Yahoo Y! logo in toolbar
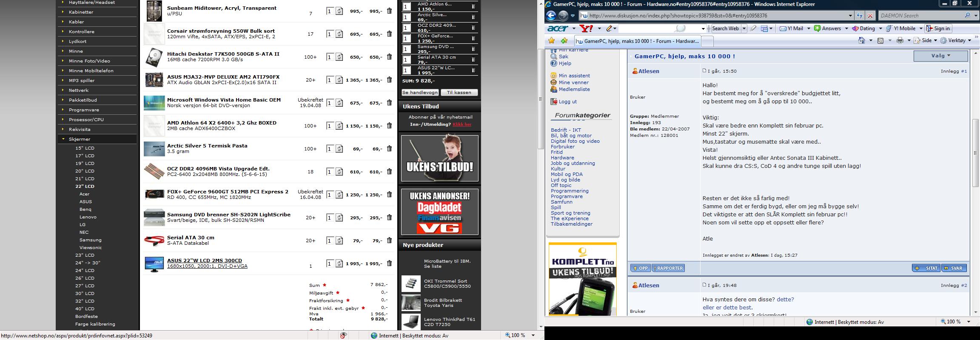 [587, 28]
